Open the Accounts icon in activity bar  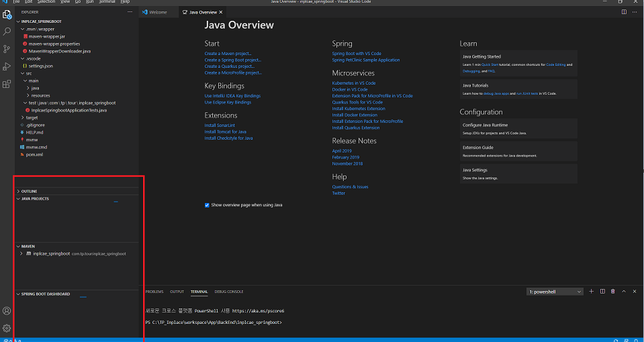pyautogui.click(x=7, y=311)
